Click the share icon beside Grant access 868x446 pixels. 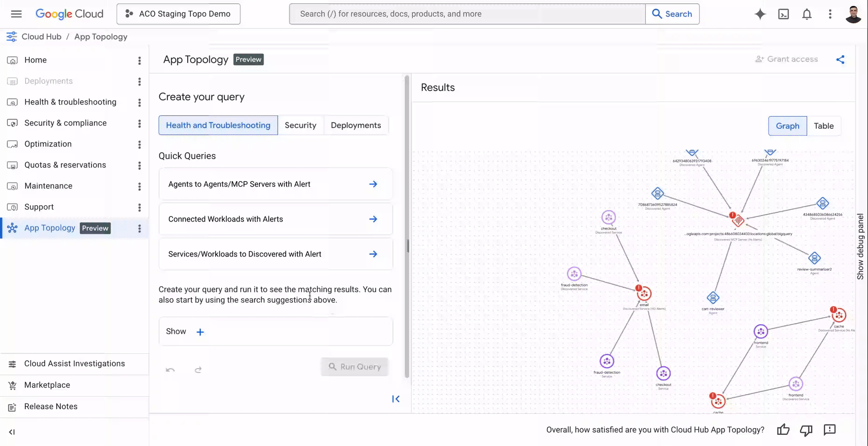(840, 59)
